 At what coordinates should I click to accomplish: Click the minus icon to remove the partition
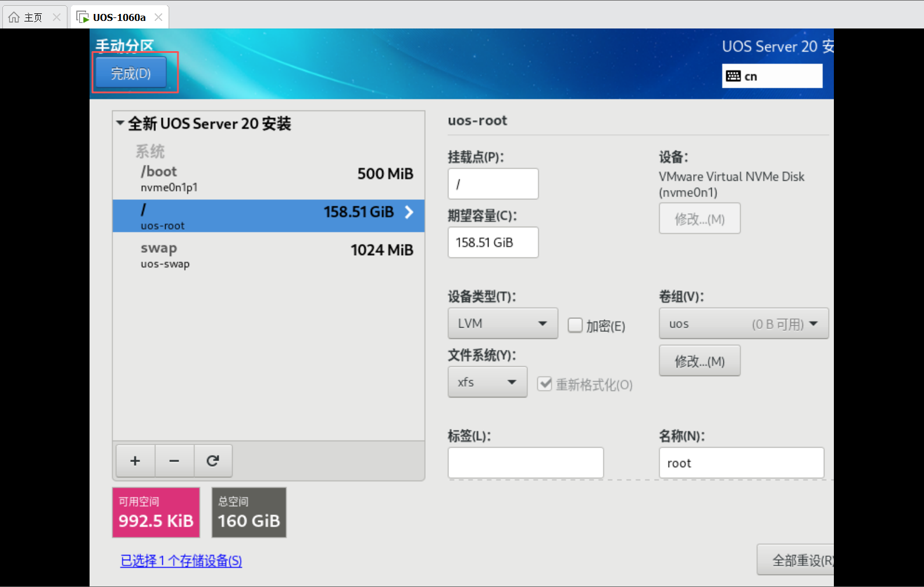174,461
